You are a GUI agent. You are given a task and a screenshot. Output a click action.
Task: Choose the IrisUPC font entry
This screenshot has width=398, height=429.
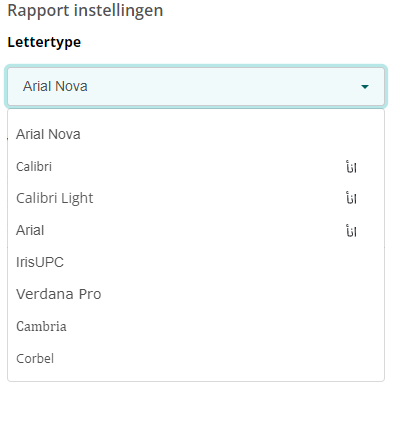click(196, 262)
